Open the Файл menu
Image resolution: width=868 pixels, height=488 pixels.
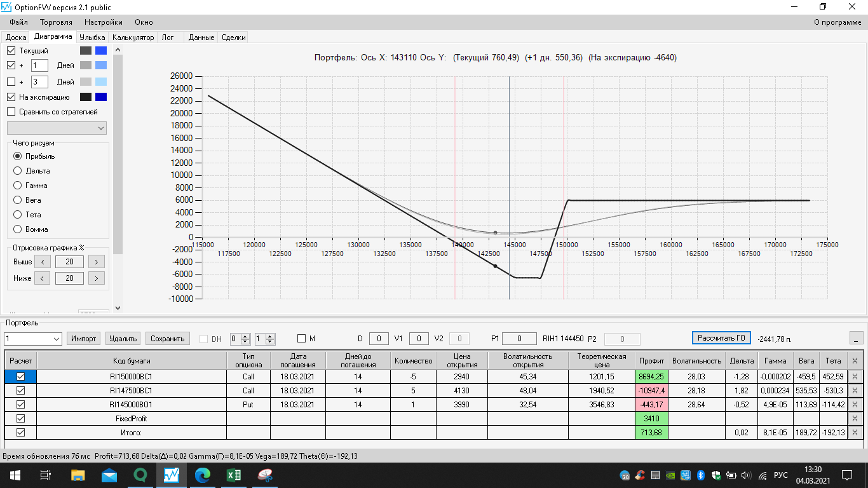[x=19, y=22]
